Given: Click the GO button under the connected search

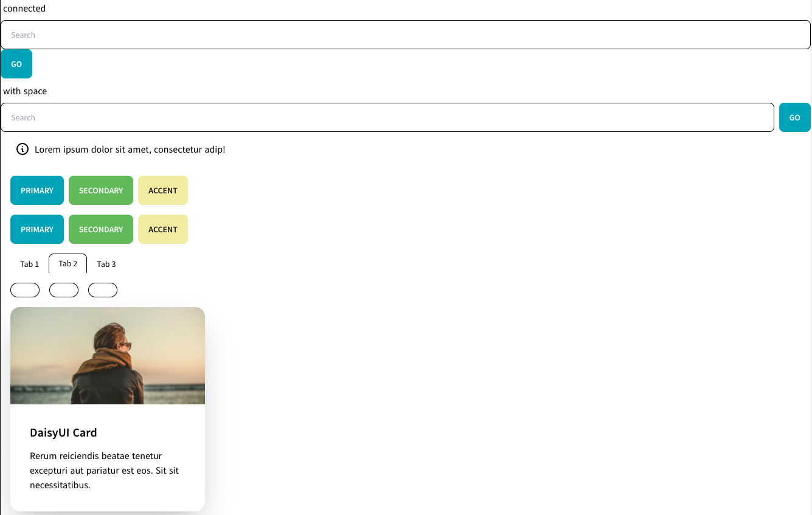Looking at the screenshot, I should [16, 63].
